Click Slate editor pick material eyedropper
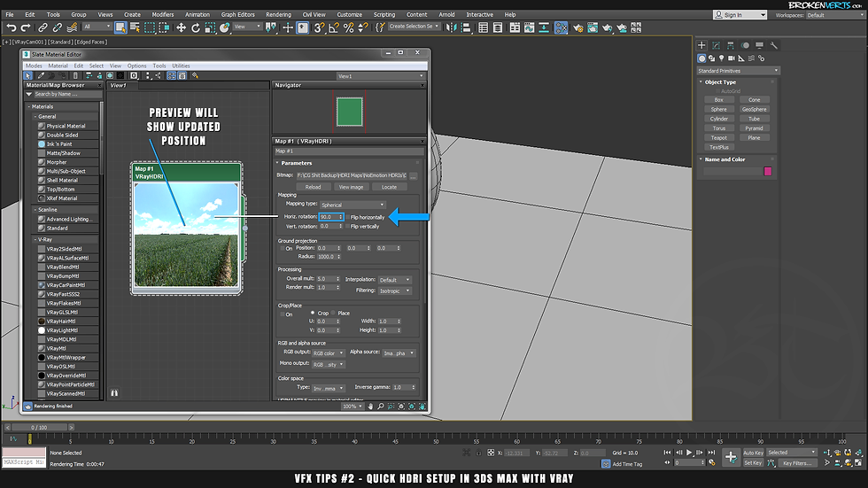 (x=41, y=76)
